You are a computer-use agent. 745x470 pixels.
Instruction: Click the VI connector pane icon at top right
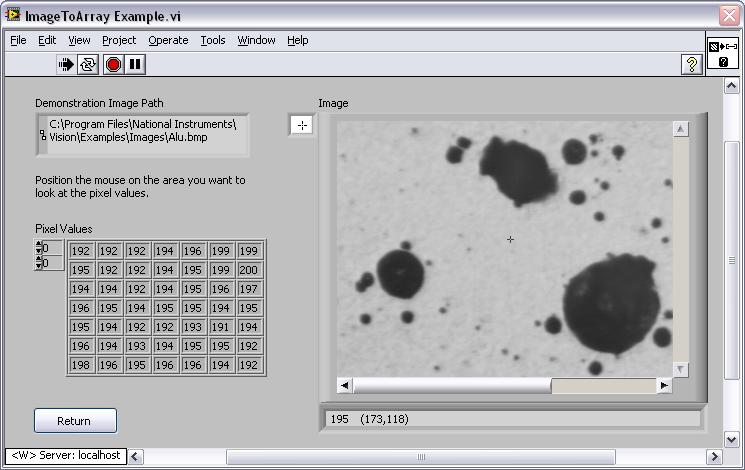[x=723, y=54]
